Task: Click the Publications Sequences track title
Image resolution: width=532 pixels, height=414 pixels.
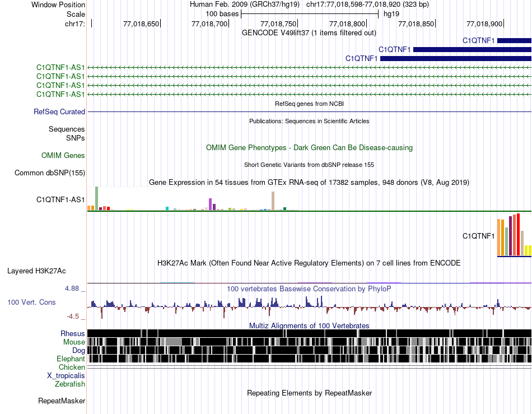Action: click(309, 121)
